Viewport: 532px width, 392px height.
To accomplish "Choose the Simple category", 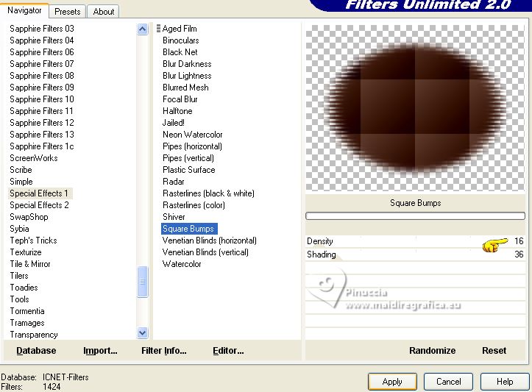I will [x=21, y=182].
